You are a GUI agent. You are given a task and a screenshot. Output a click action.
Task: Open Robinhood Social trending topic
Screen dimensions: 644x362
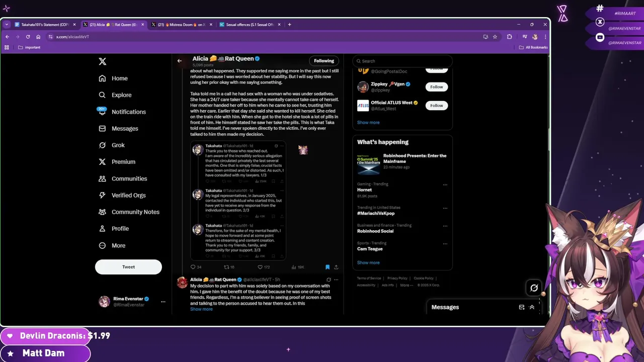point(375,231)
